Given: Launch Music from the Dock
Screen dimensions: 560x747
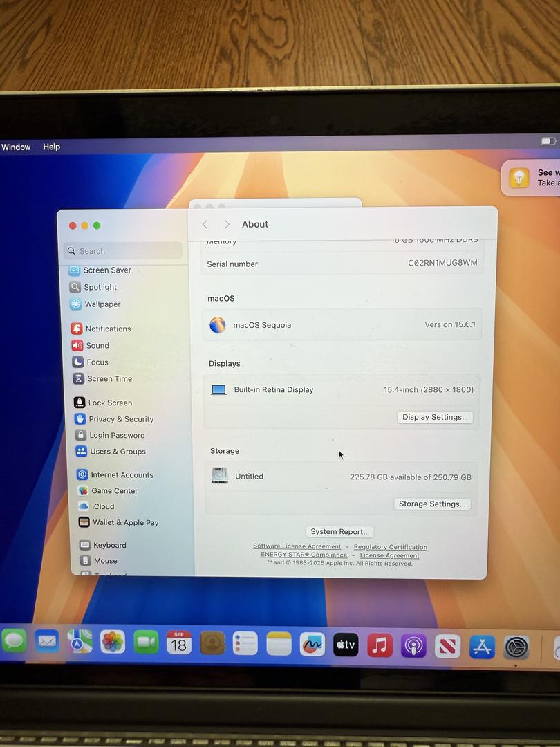Looking at the screenshot, I should pyautogui.click(x=380, y=645).
